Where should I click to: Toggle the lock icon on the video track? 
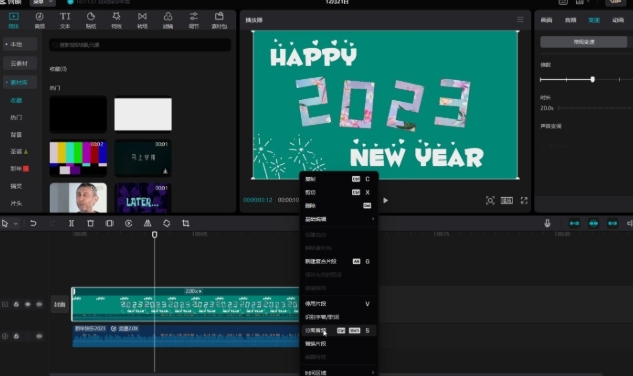16,304
